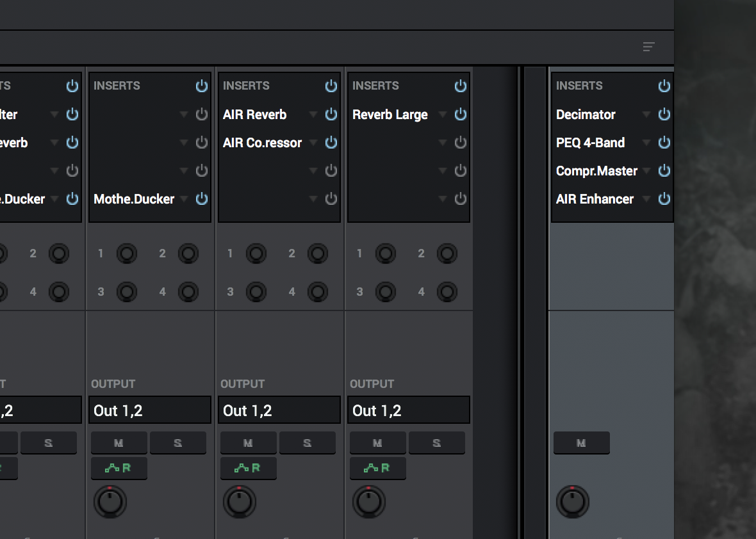This screenshot has height=539, width=756.
Task: Click the master channel pan knob
Action: coord(572,502)
